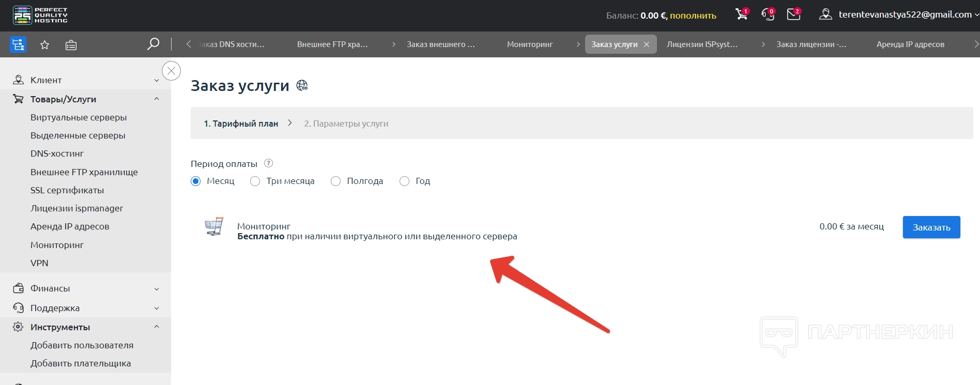Open Мониторинг in sidebar menu
This screenshot has width=980, height=385.
[x=57, y=245]
